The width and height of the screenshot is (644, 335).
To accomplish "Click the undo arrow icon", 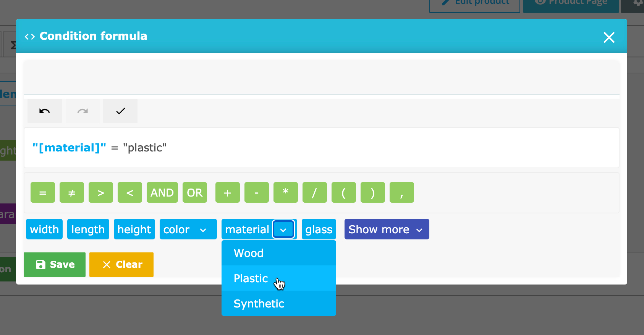I will point(45,111).
